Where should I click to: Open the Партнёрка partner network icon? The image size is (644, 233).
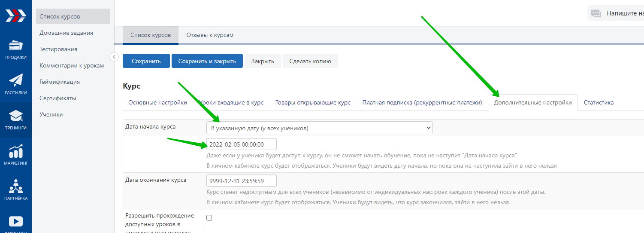point(16,187)
